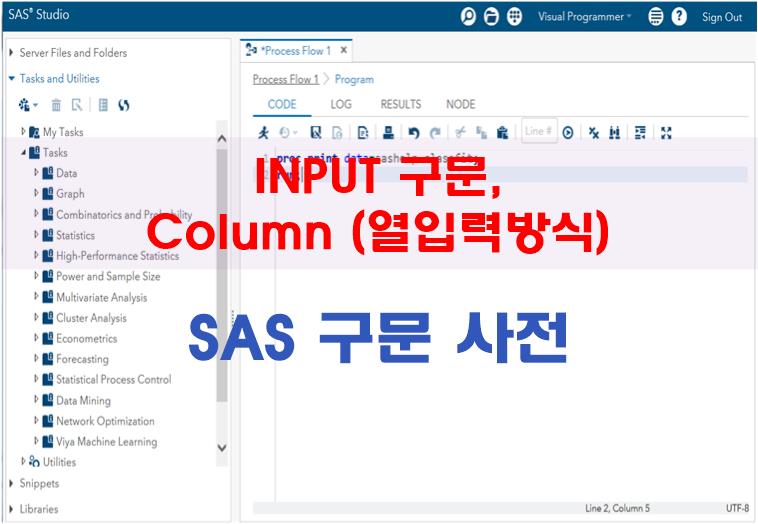
Task: Expand the Data tasks category arrow
Action: 36,172
